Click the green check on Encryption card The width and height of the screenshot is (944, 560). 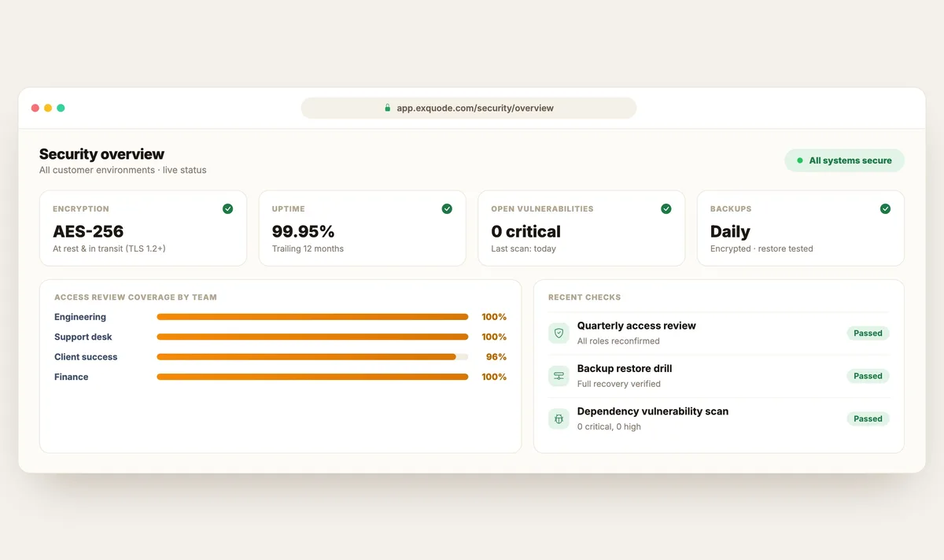[227, 208]
